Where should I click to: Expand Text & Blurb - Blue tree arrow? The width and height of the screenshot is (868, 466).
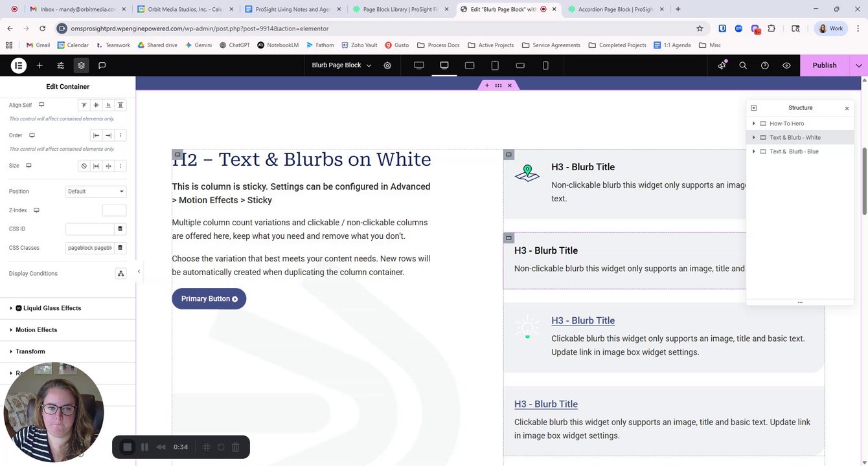coord(753,151)
